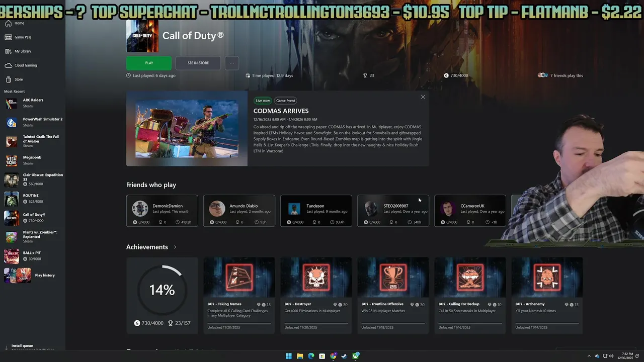The width and height of the screenshot is (644, 362).
Task: Open BALL x PIT game icon
Action: click(11, 256)
